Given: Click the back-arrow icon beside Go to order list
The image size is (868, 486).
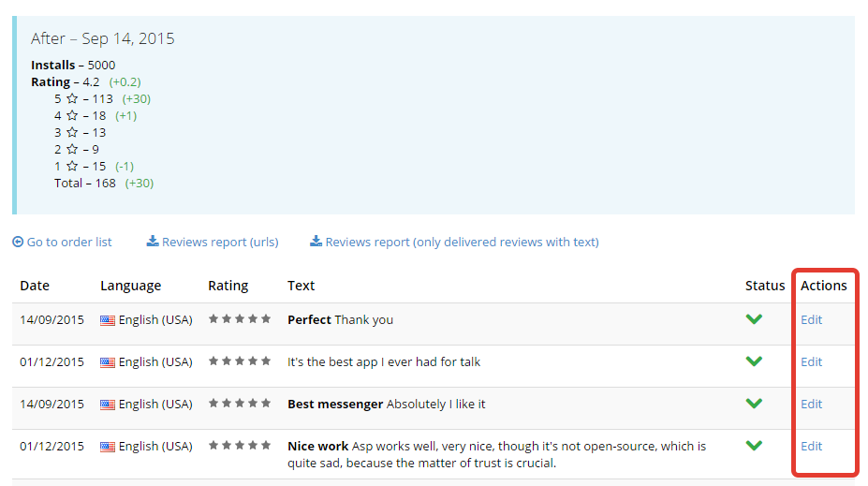Looking at the screenshot, I should tap(18, 242).
